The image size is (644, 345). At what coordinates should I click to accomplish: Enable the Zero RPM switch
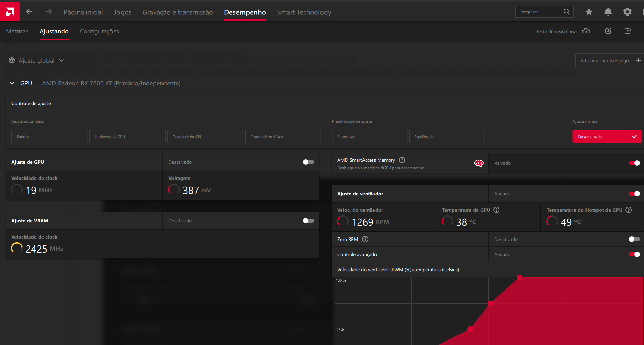coord(634,239)
